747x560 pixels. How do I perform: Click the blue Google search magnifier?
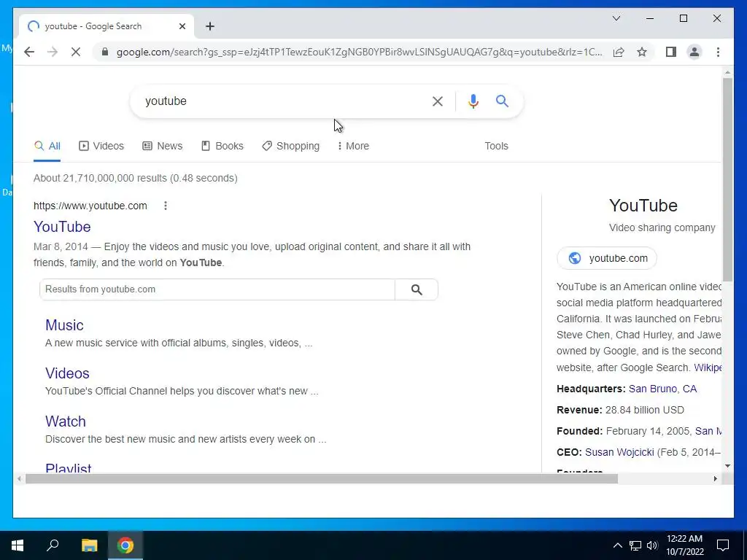(x=502, y=101)
